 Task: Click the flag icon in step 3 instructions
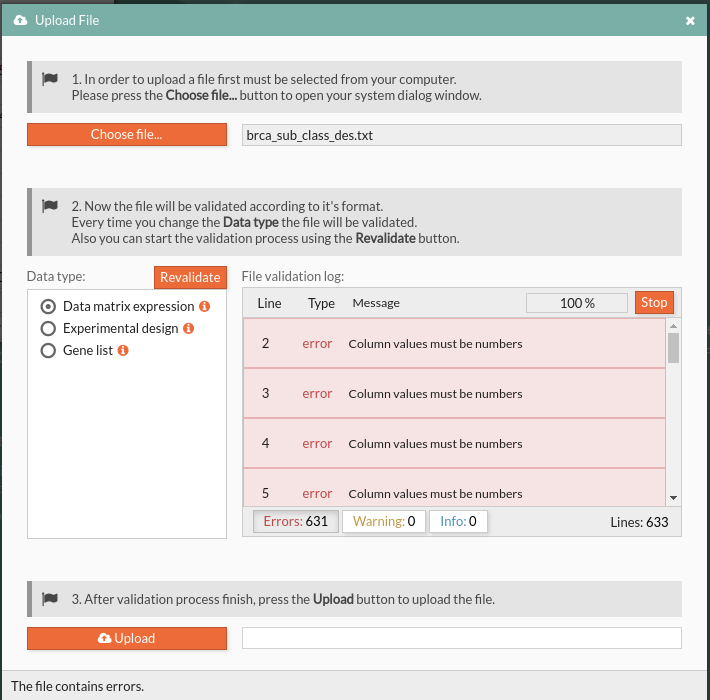pyautogui.click(x=50, y=599)
